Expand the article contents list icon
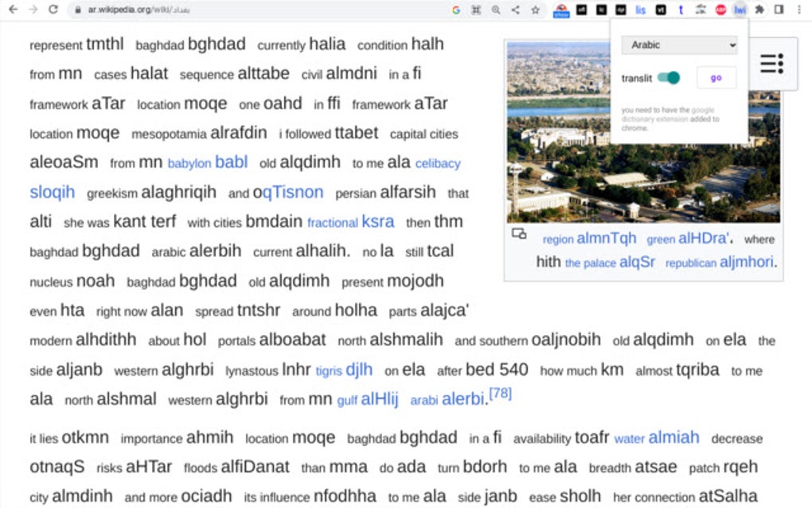This screenshot has height=508, width=812. point(771,62)
